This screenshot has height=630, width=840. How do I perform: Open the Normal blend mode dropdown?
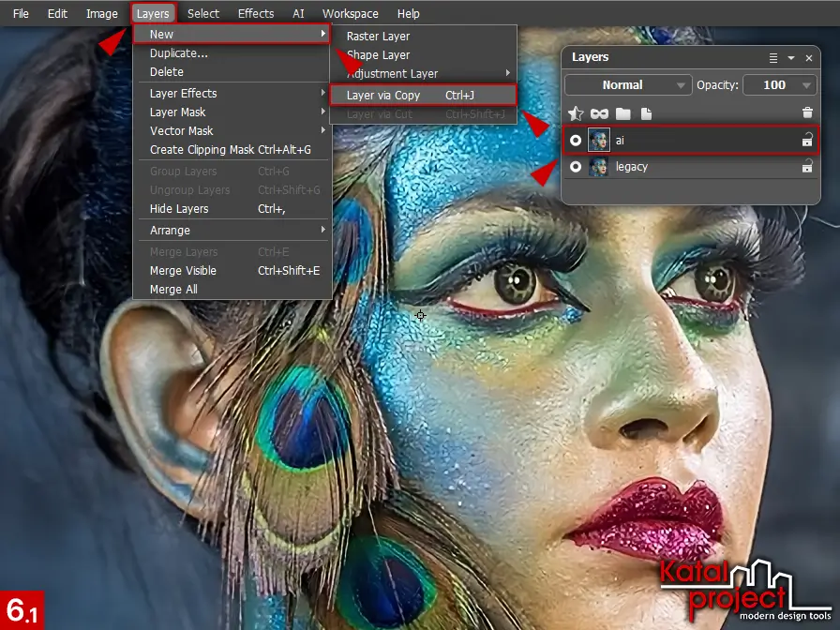coord(628,85)
